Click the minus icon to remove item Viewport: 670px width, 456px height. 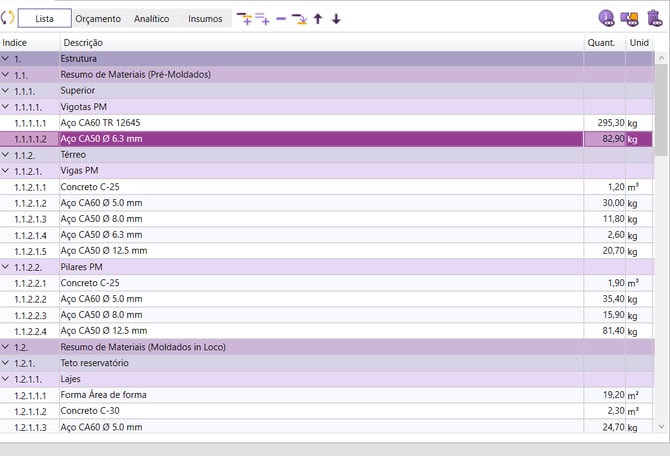pyautogui.click(x=281, y=18)
